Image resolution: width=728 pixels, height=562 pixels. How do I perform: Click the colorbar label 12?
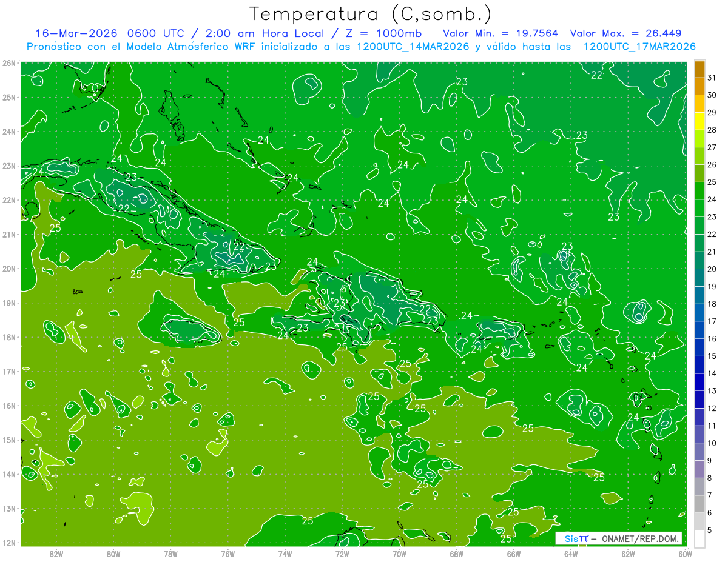click(712, 408)
